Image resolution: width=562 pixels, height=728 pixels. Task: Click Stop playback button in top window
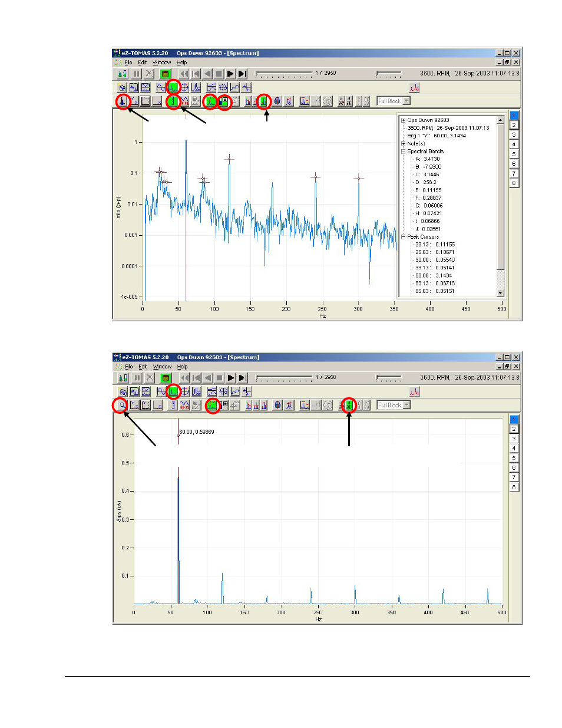219,74
